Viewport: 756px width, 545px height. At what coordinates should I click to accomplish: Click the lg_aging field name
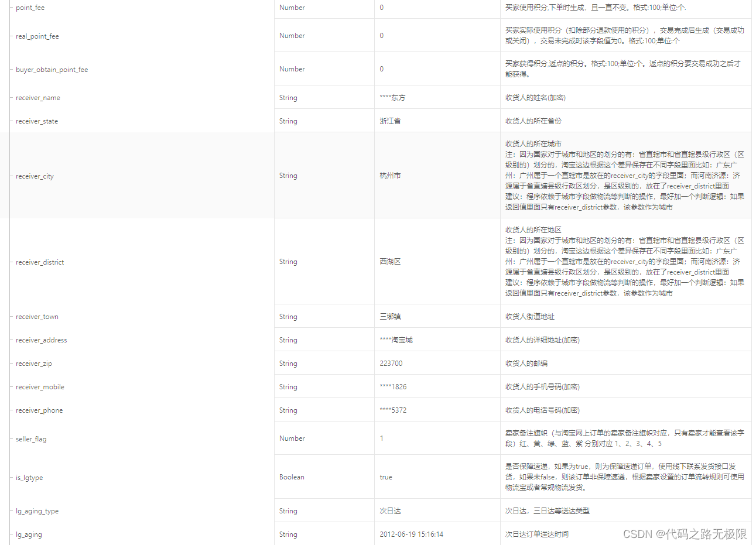point(29,534)
